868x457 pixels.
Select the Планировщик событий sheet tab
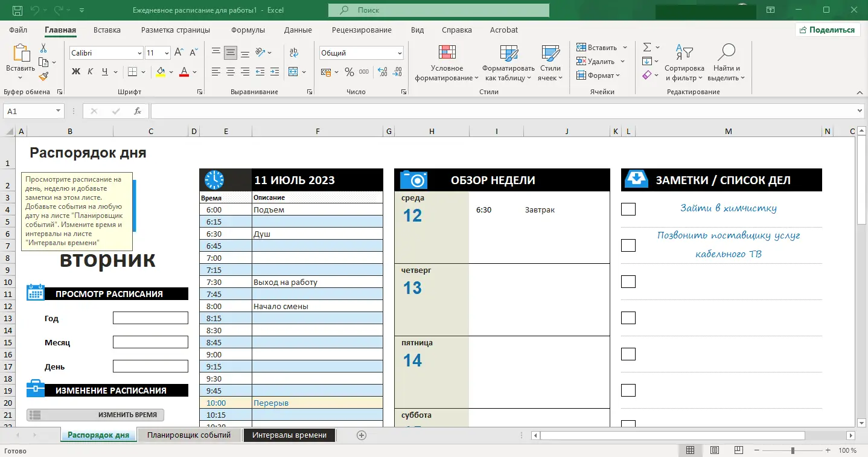point(189,435)
